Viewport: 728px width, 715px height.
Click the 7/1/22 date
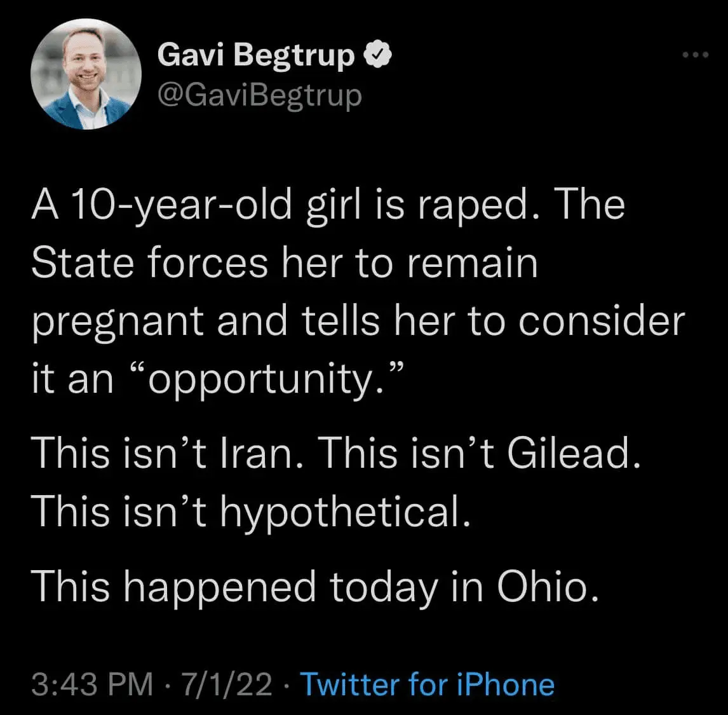pos(227,685)
